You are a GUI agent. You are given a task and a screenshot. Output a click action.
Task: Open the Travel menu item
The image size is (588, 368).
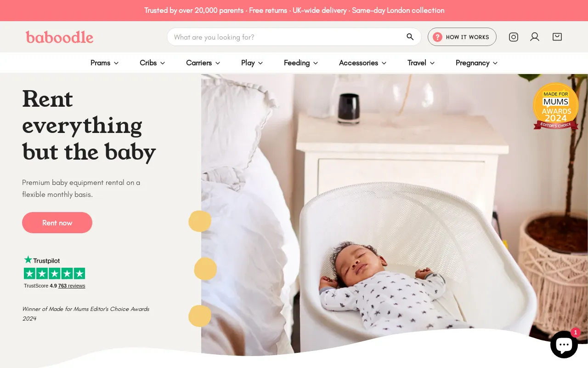(x=421, y=63)
